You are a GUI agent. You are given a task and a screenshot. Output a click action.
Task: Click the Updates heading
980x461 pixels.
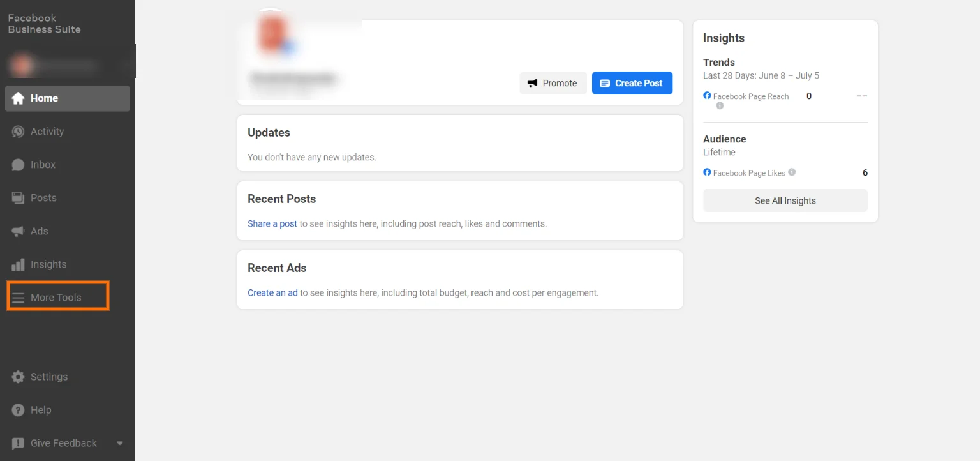coord(269,133)
